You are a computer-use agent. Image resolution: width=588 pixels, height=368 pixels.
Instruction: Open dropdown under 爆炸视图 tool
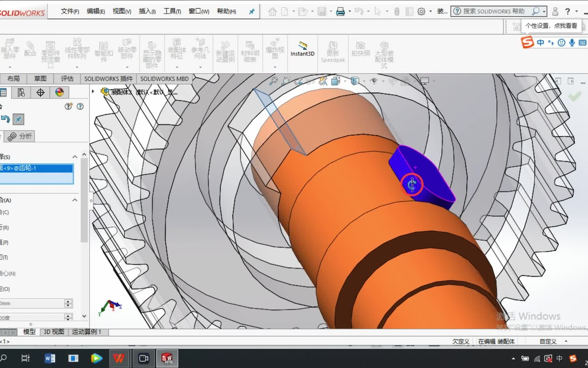[275, 67]
